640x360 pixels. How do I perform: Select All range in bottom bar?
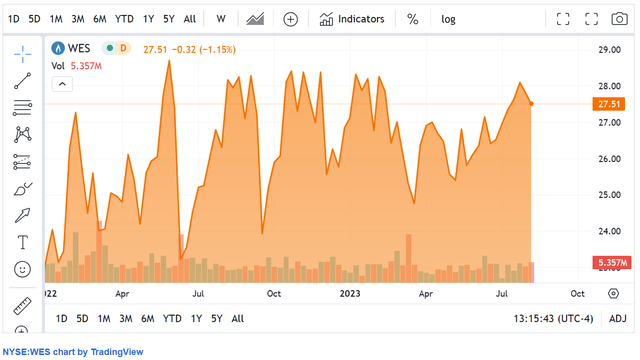tap(238, 318)
